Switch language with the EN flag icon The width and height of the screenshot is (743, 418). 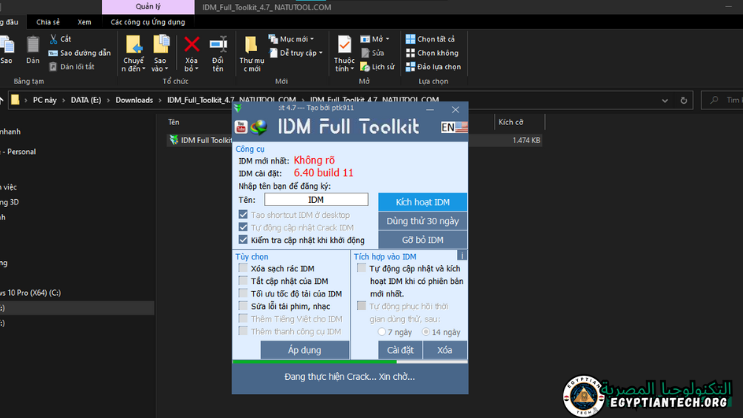[454, 127]
